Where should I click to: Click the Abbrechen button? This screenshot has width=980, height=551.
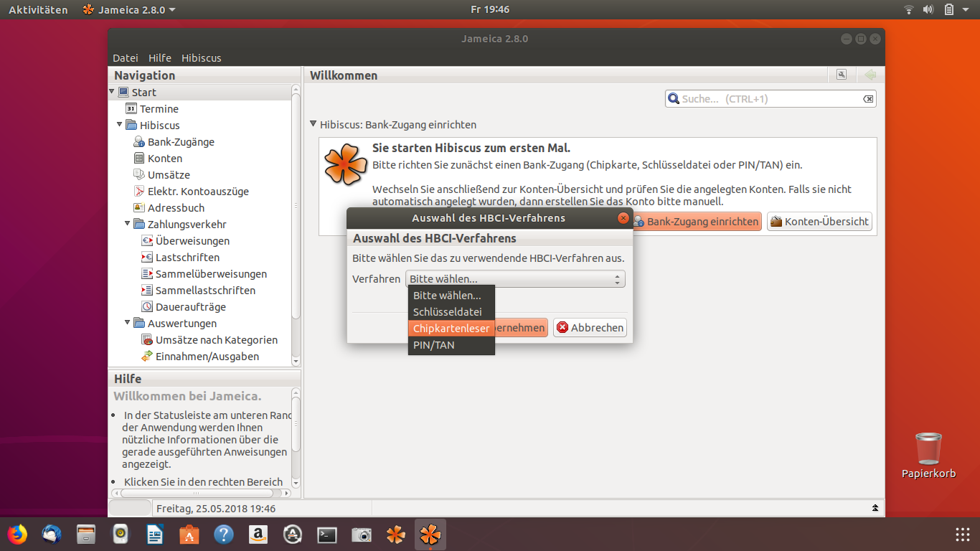[x=590, y=327]
